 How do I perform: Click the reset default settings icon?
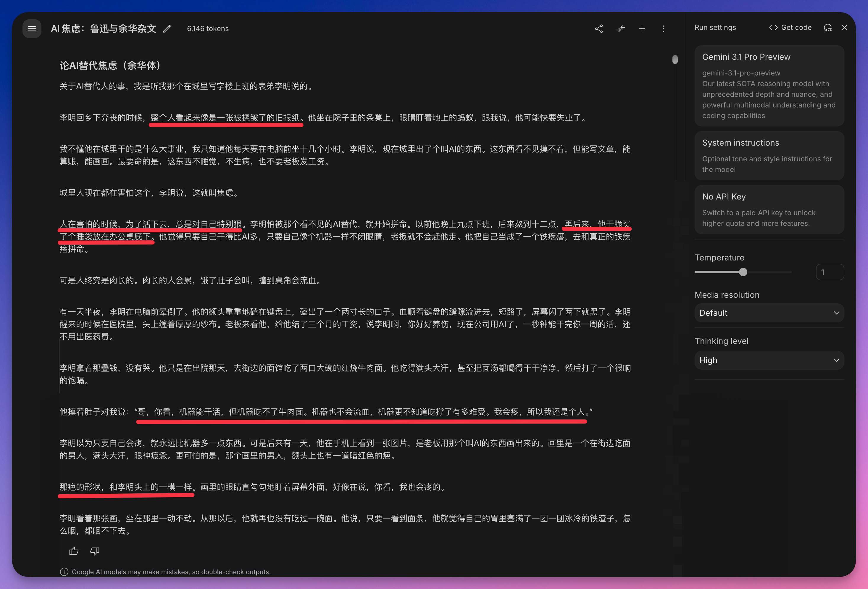[x=827, y=28]
